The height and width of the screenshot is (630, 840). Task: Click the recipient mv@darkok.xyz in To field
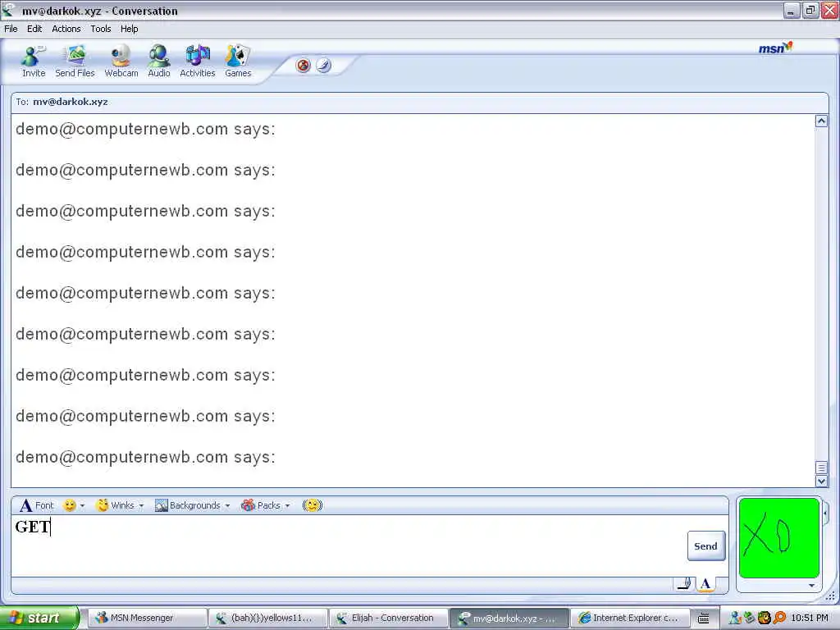pos(71,102)
